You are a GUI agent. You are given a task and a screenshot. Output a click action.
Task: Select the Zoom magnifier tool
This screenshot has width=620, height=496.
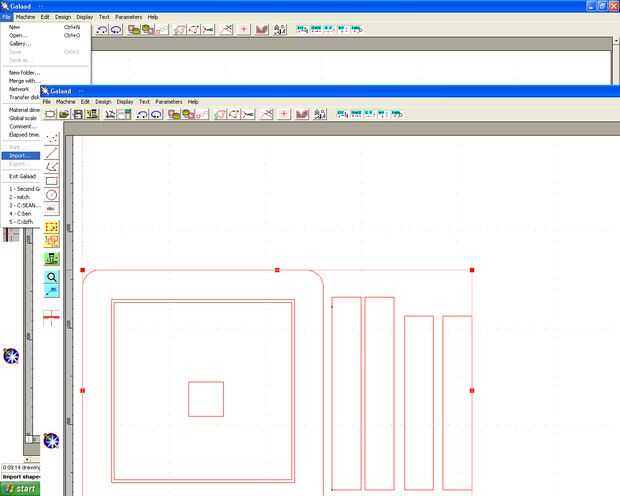(52, 277)
